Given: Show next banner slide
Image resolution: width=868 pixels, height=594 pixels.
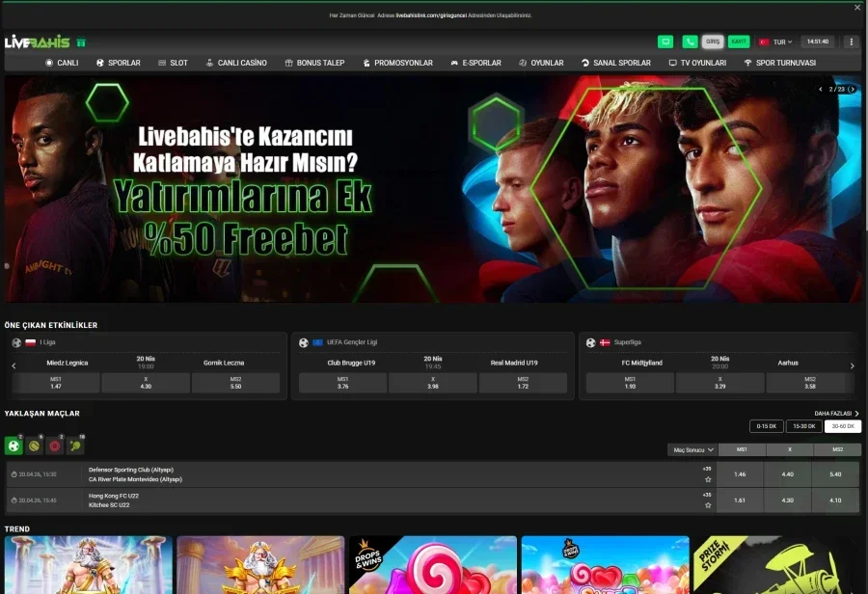Looking at the screenshot, I should coord(853,89).
